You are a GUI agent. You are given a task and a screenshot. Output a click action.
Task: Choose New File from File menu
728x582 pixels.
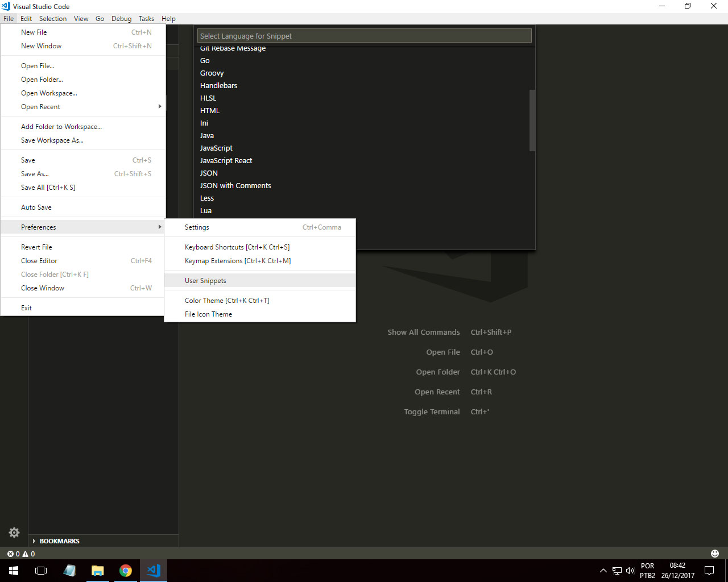click(83, 32)
